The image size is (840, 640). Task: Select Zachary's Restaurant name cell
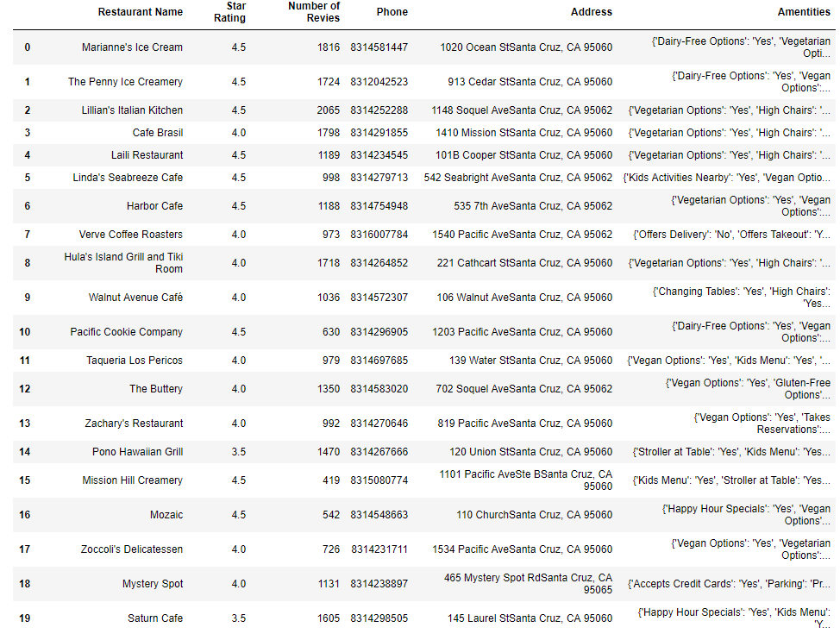click(x=134, y=424)
